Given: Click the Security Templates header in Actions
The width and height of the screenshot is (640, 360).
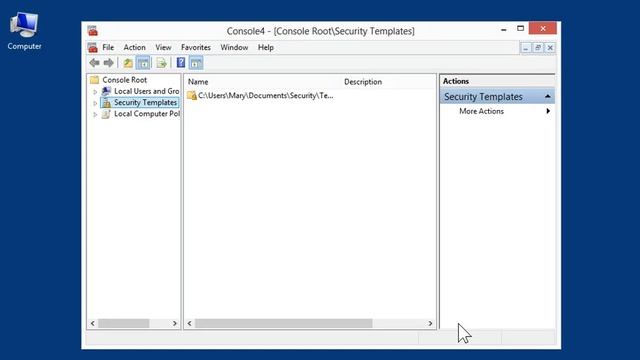Looking at the screenshot, I should 497,97.
